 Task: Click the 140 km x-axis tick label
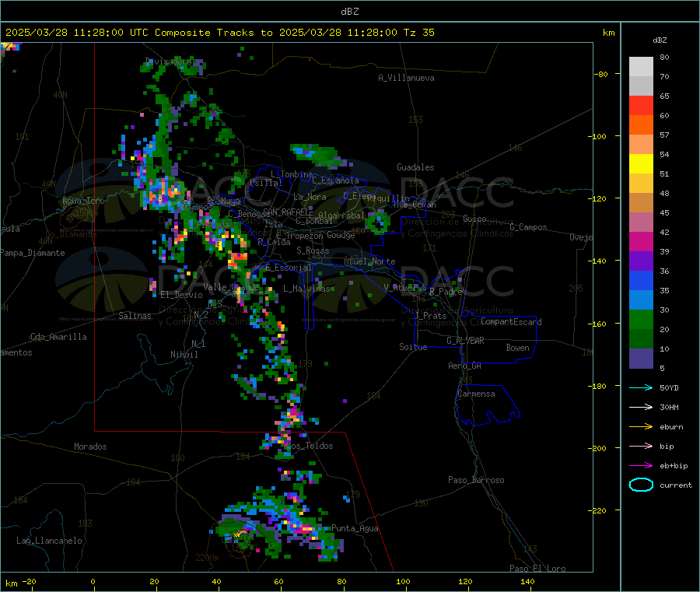click(x=527, y=581)
